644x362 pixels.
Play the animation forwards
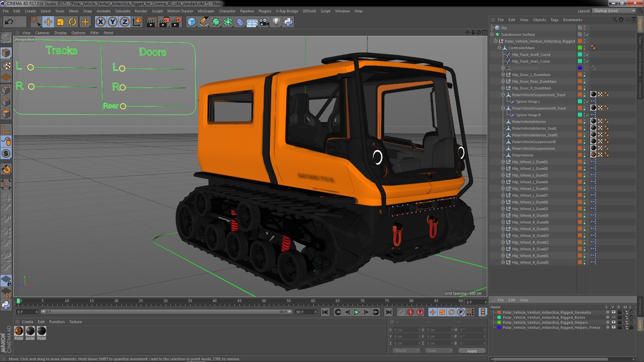(x=357, y=312)
